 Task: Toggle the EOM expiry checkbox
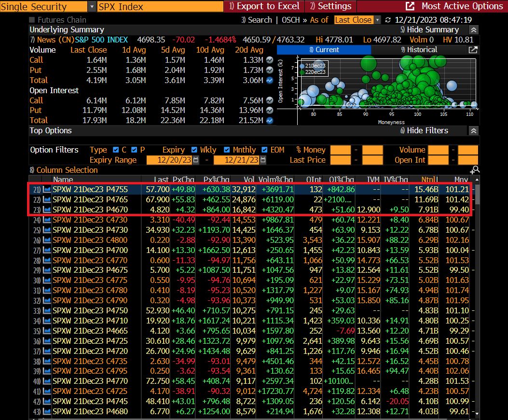point(264,150)
